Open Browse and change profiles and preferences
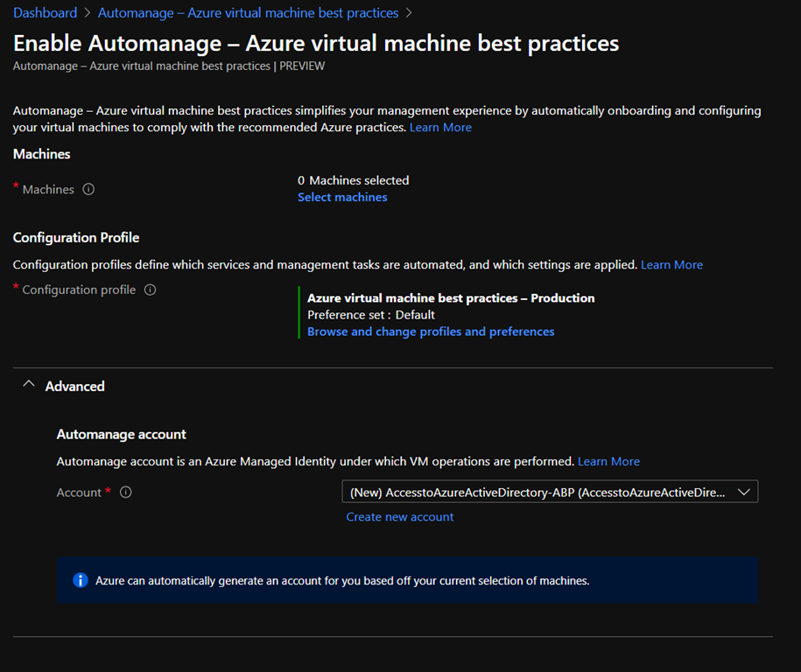 pyautogui.click(x=431, y=332)
